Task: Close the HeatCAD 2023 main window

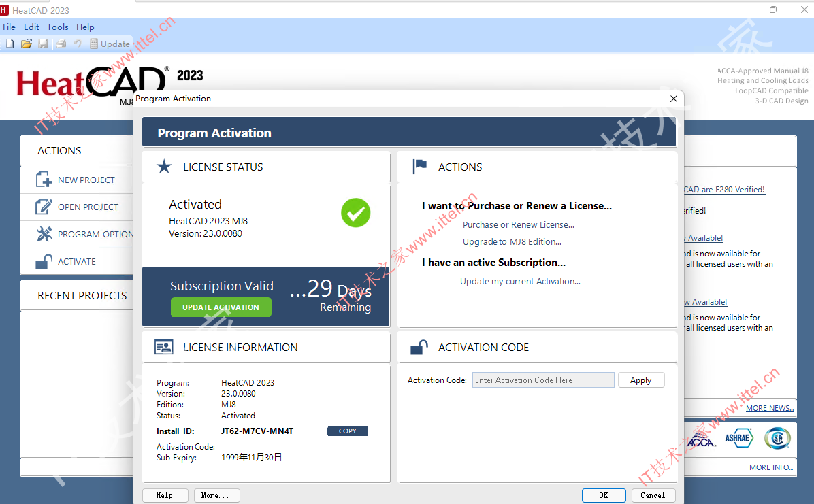Action: [x=804, y=10]
